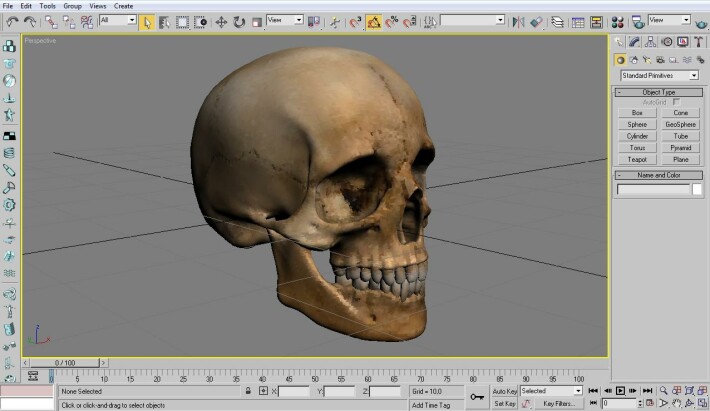Open the Standard Primitives dropdown
Screen dimensions: 710x411
point(659,76)
